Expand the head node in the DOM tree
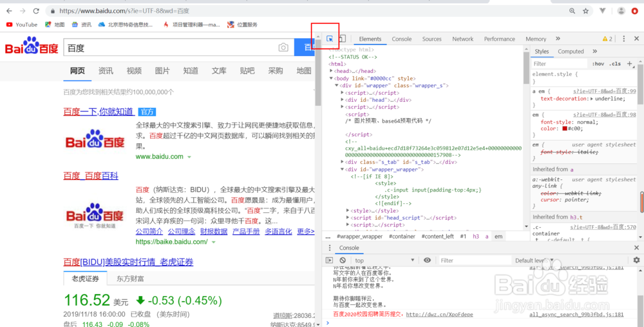The width and height of the screenshot is (644, 327). coord(332,71)
